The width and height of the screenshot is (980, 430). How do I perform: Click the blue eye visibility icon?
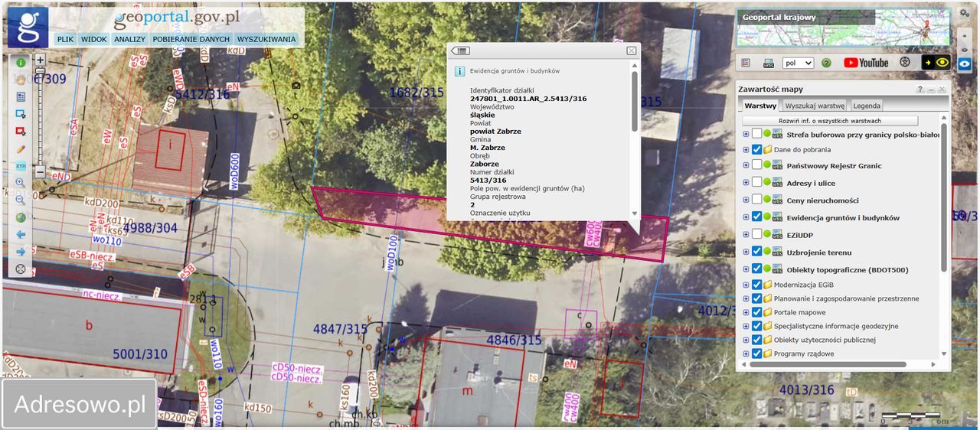pos(965,64)
